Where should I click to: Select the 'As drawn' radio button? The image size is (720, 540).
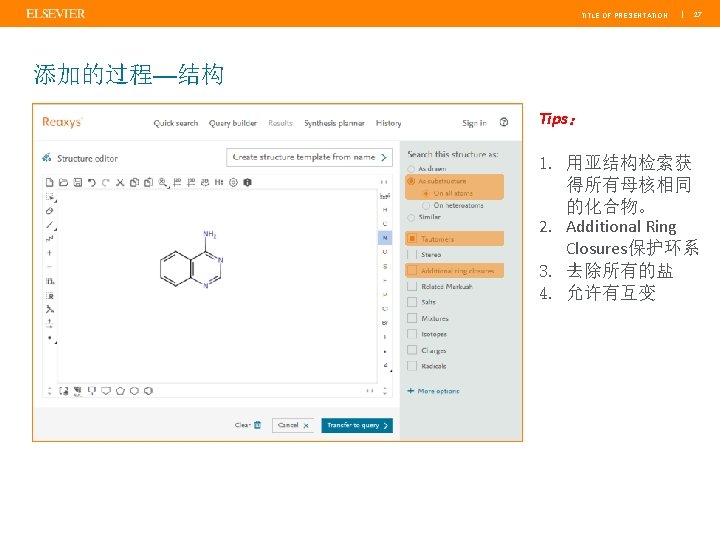(x=411, y=169)
